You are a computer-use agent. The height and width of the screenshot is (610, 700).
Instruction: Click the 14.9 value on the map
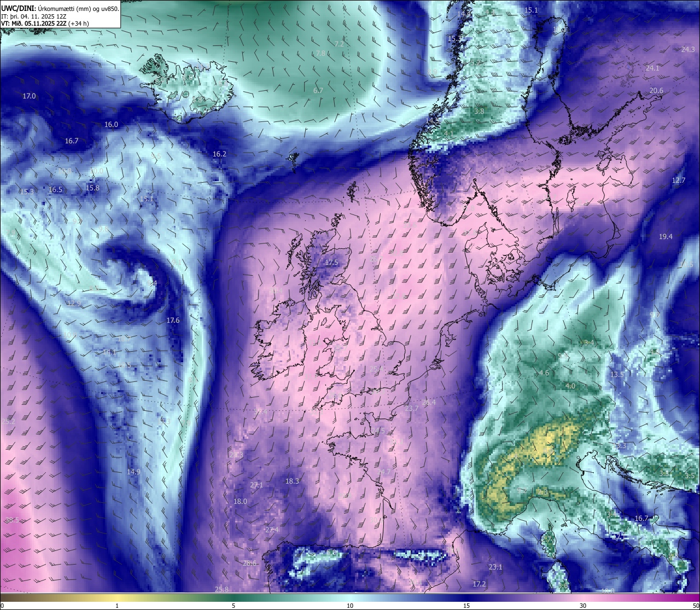pos(133,472)
